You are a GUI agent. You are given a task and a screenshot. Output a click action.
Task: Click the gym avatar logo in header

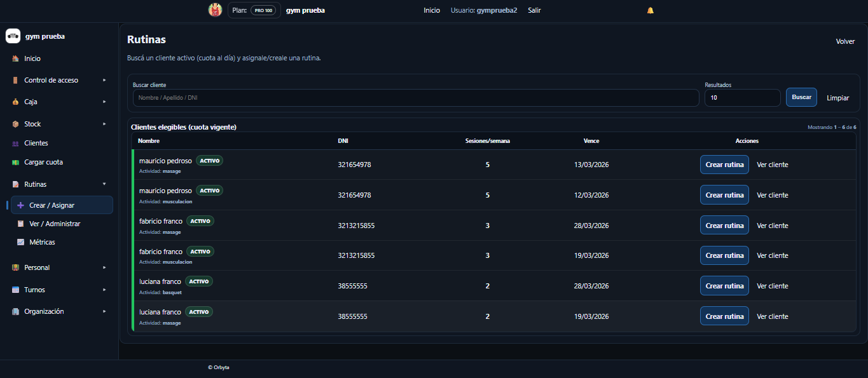(x=215, y=10)
